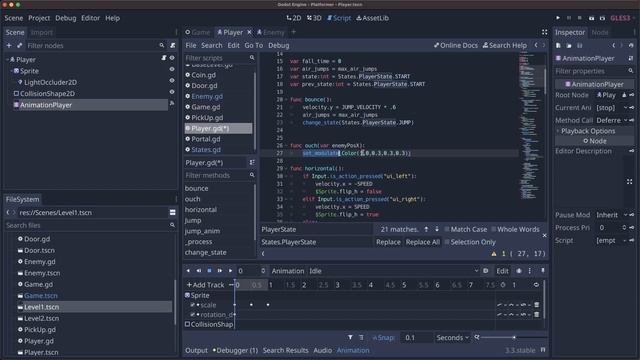Toggle animation looping in the timeline header
The image size is (640, 360).
tap(536, 285)
